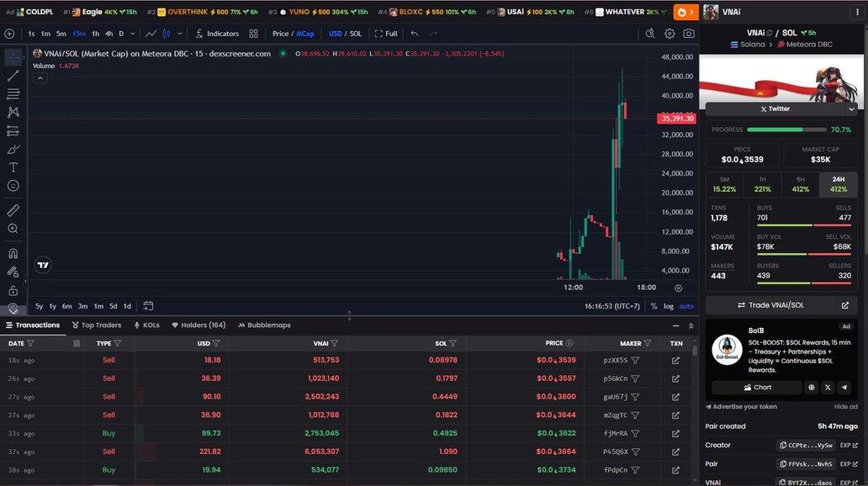Select the pattern drawing tool

pos(13,113)
